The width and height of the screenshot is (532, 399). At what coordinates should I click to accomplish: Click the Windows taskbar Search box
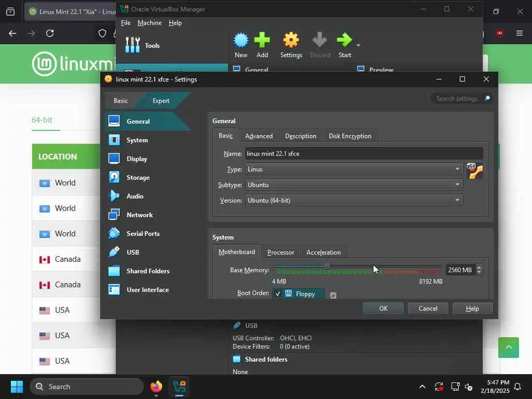pyautogui.click(x=87, y=387)
